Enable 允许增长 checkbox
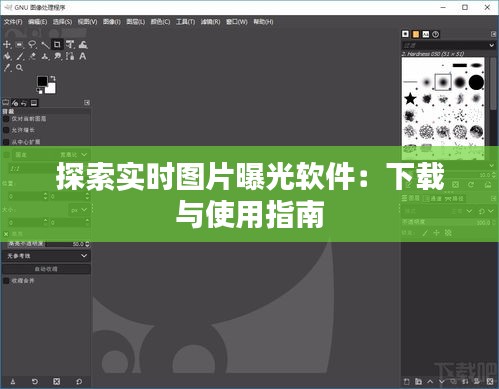This screenshot has height=389, width=499. [6, 130]
